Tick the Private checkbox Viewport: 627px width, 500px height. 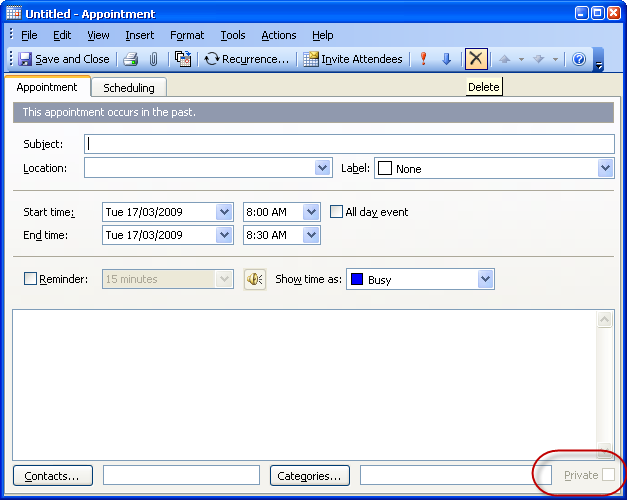(x=608, y=475)
